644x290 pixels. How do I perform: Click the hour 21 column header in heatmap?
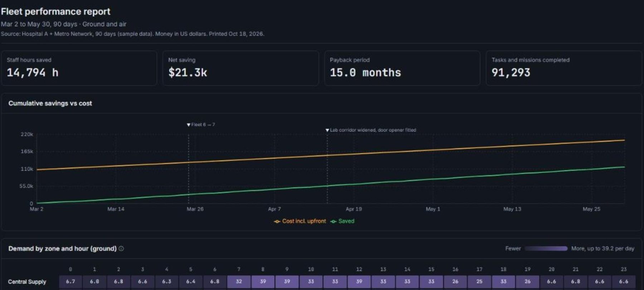(575, 269)
